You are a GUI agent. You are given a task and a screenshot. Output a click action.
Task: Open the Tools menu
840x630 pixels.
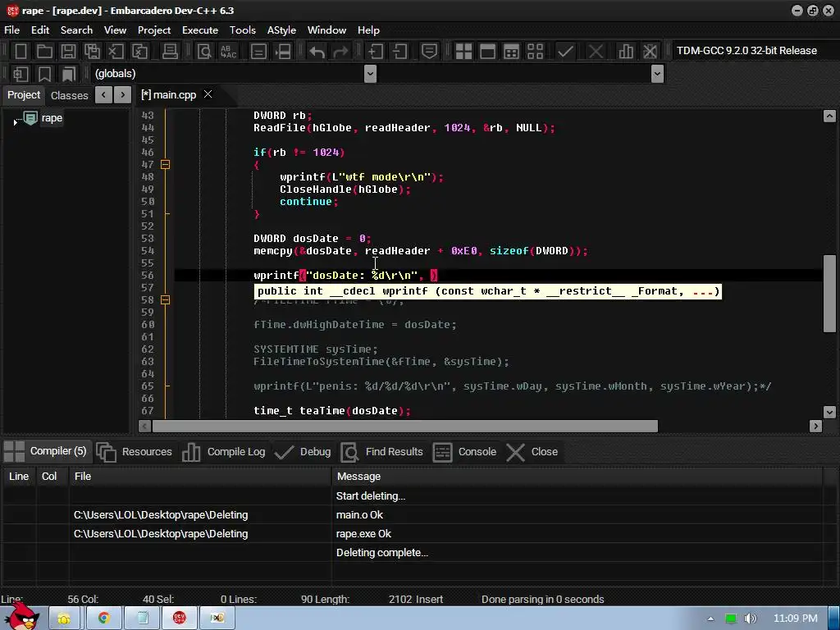point(243,30)
